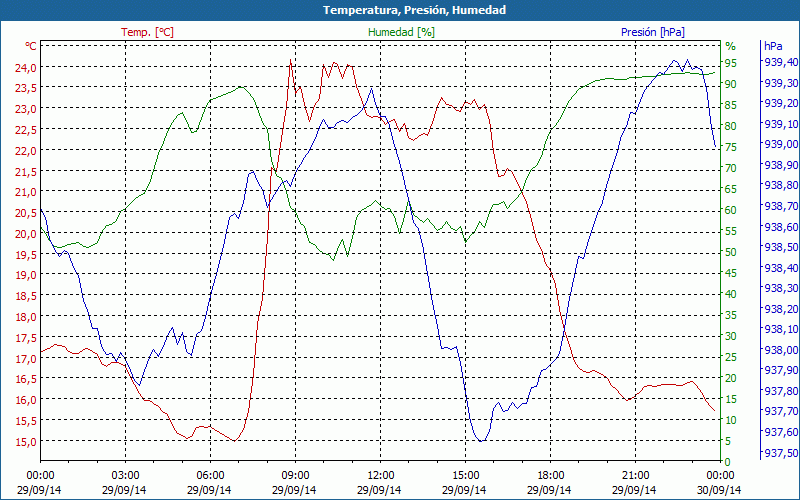Click the 18,5 temperature axis value
800x500 pixels.
tap(26, 296)
